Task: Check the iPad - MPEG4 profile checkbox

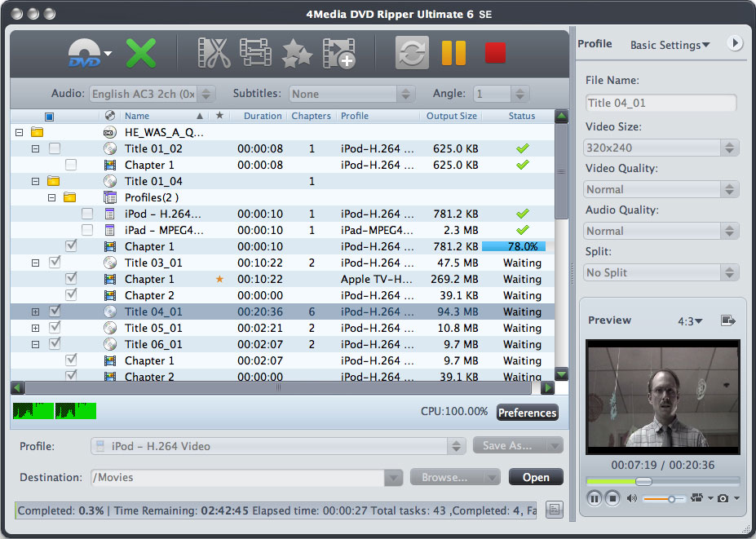Action: click(87, 230)
